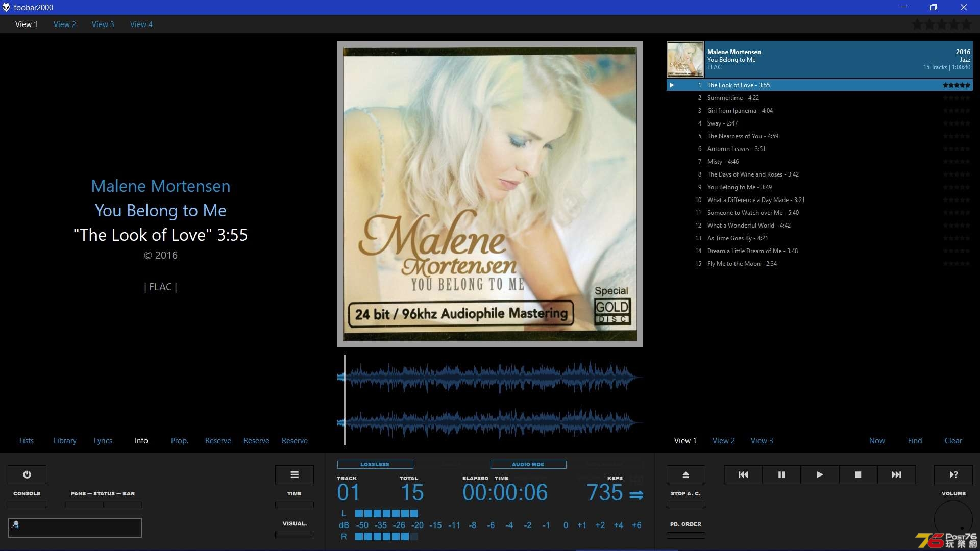This screenshot has width=980, height=551.
Task: Seek within the upper waveform seekbar
Action: pyautogui.click(x=490, y=378)
